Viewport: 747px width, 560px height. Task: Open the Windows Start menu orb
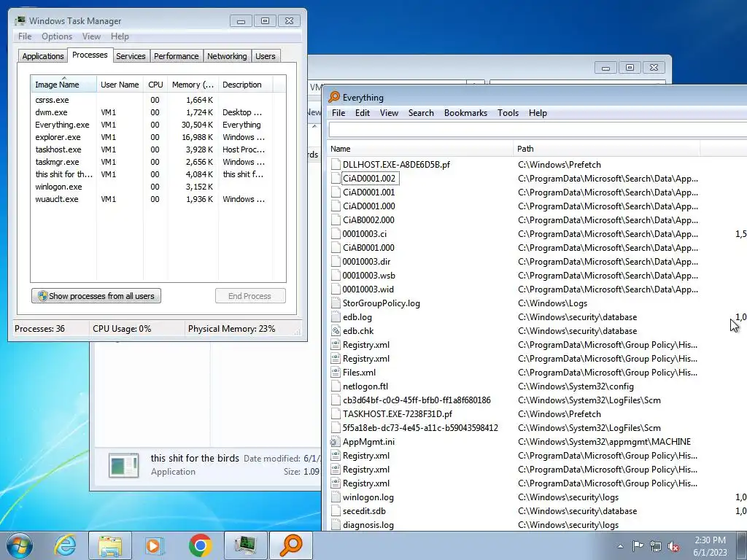click(20, 545)
